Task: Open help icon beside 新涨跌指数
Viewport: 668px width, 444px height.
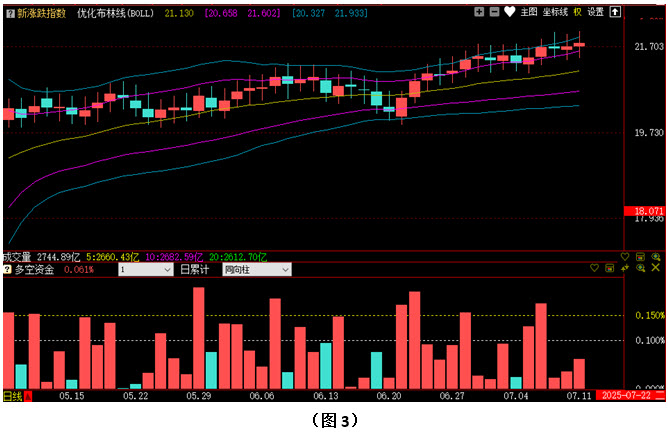Action: pos(11,14)
